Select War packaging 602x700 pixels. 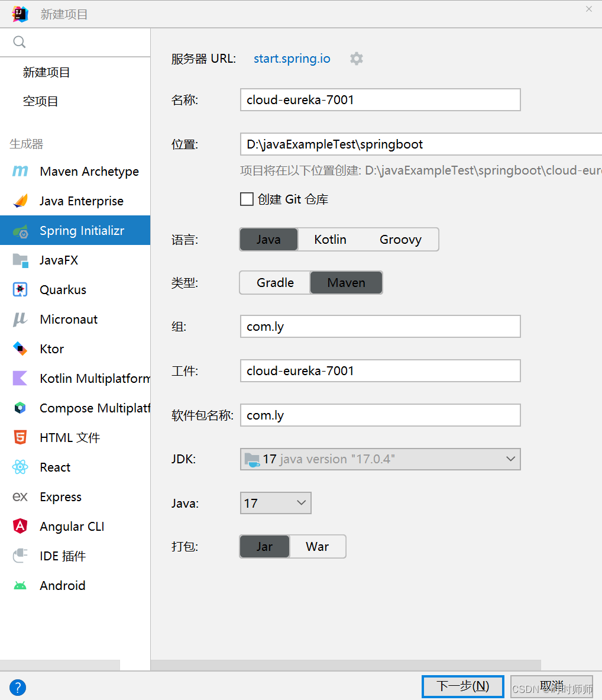tap(318, 546)
